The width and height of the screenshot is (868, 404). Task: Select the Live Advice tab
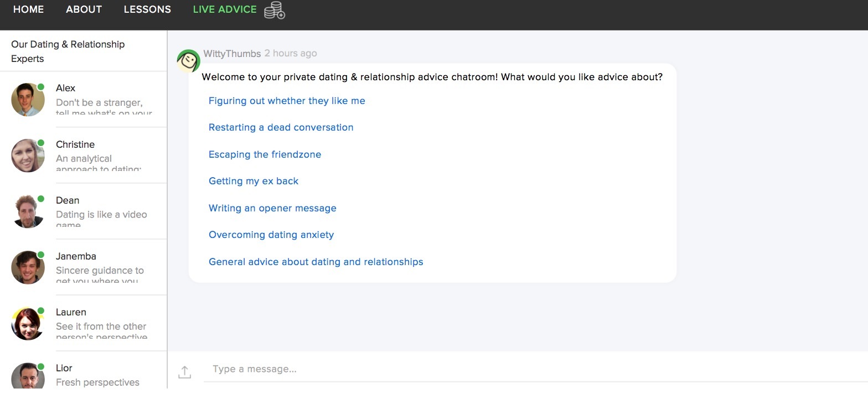(x=225, y=9)
